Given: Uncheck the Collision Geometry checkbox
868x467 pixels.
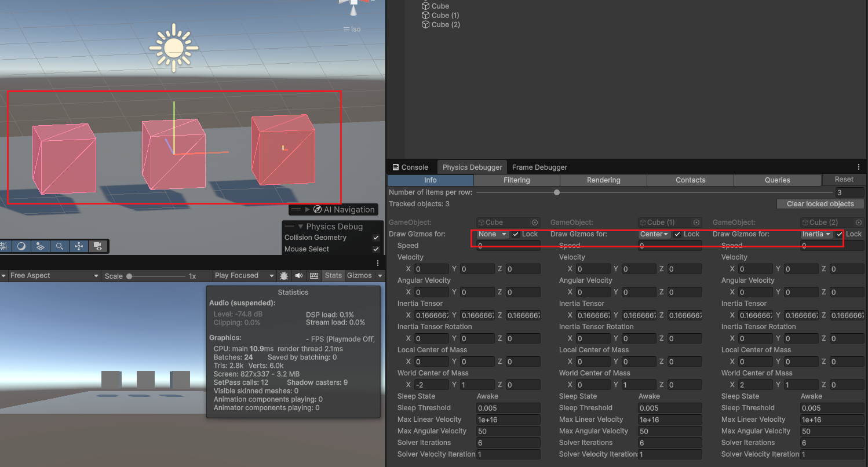Looking at the screenshot, I should pyautogui.click(x=376, y=238).
